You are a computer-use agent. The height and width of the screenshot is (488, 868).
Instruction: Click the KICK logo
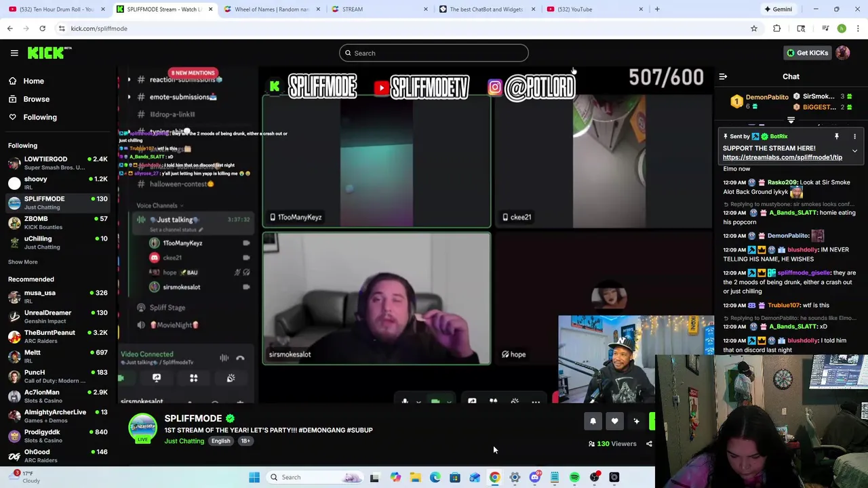coord(50,53)
